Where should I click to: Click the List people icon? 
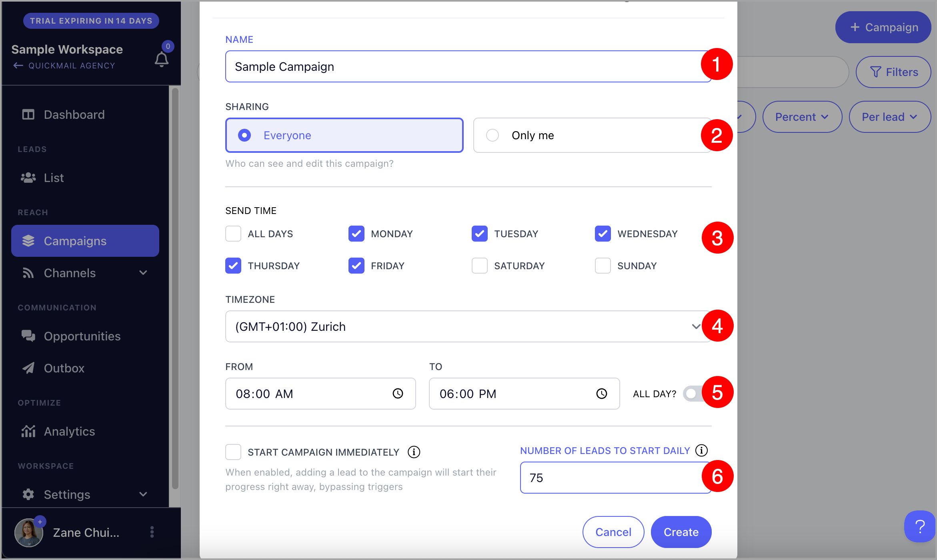28,178
